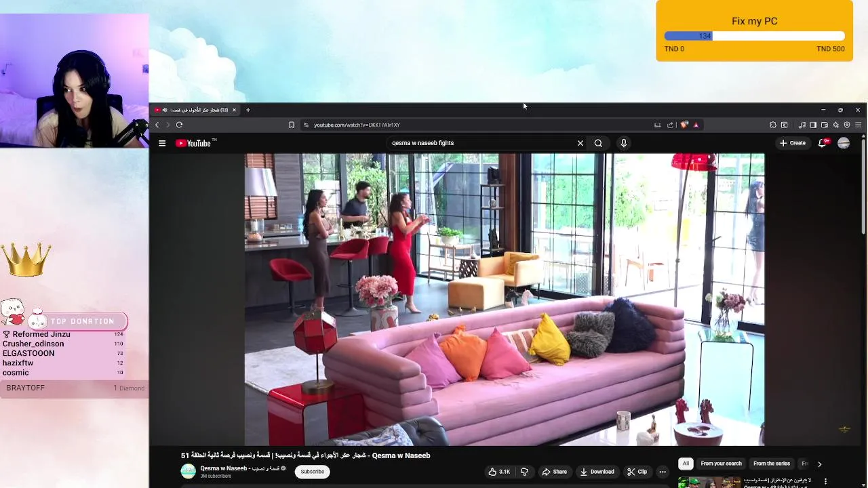Click the video player area
This screenshot has height=488, width=868.
[505, 299]
